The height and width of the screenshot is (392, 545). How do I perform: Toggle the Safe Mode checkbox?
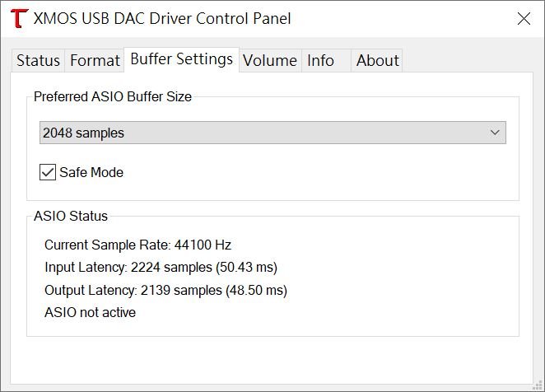pyautogui.click(x=48, y=172)
